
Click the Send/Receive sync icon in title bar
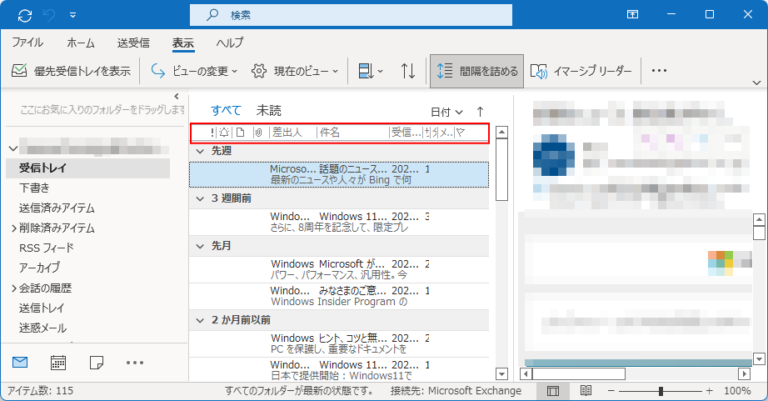tap(24, 16)
